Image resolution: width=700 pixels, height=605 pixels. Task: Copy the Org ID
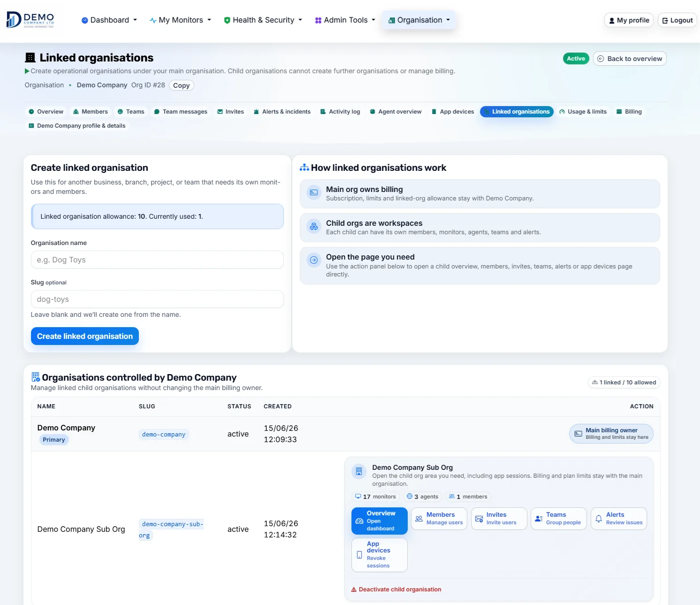click(x=181, y=85)
